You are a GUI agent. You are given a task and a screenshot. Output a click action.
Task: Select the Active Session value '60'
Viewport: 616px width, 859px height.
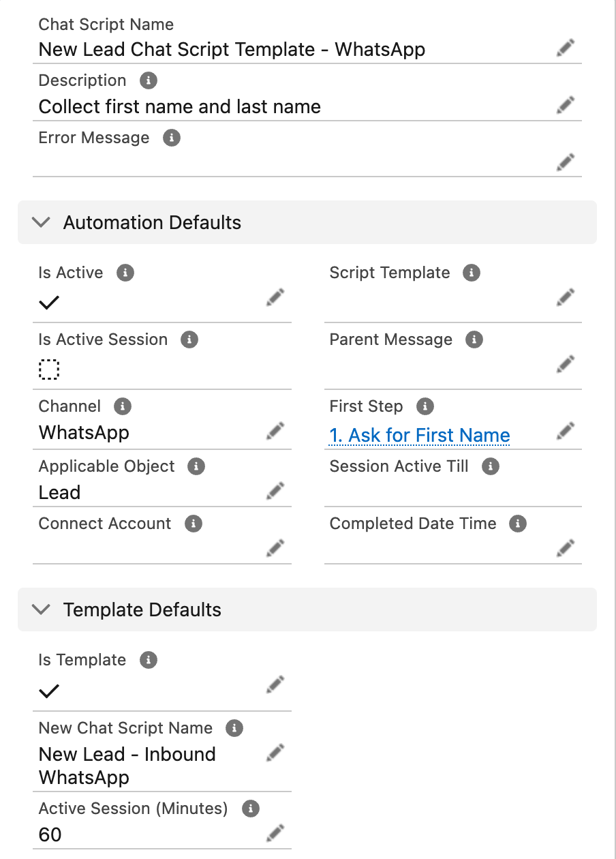50,834
